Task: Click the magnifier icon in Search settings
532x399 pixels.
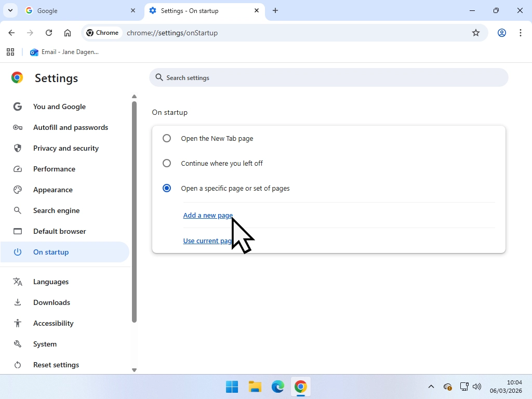Action: 159,78
